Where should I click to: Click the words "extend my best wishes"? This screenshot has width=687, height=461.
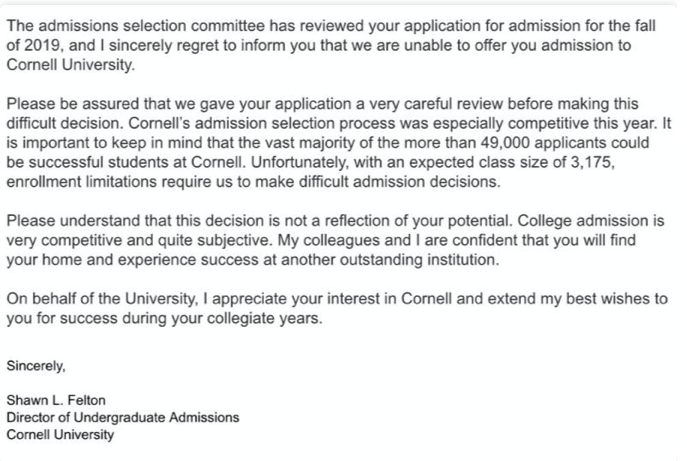(572, 298)
